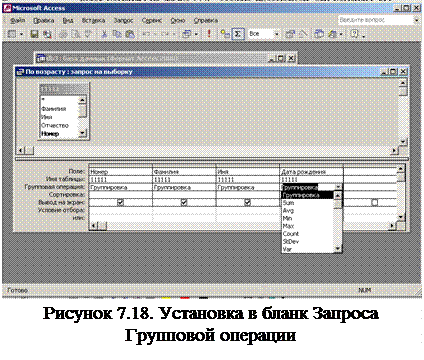
Task: Click the Build expression toolbar icon
Action: point(303,34)
